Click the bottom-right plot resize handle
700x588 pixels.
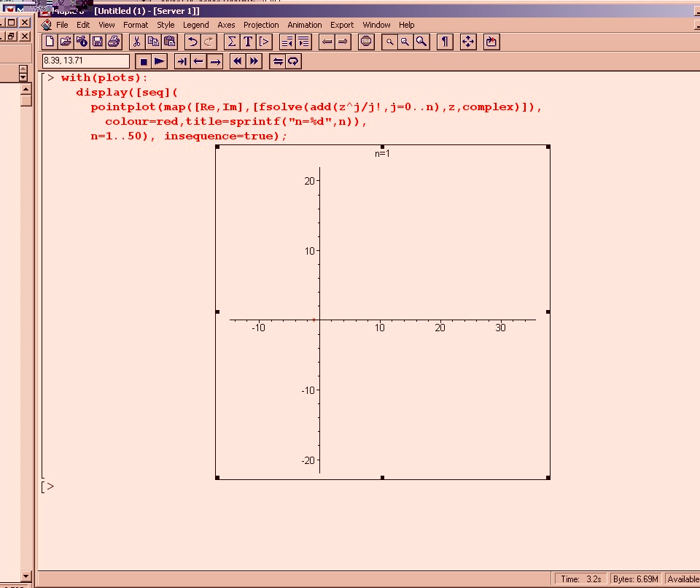click(548, 478)
